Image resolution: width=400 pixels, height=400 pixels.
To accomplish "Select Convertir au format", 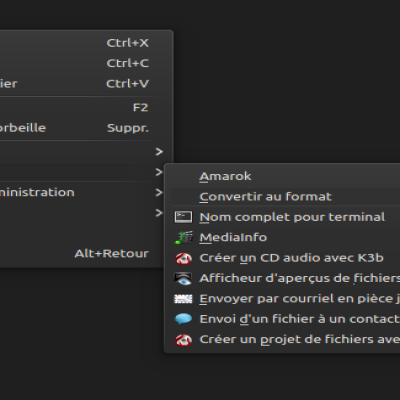I will point(285,197).
